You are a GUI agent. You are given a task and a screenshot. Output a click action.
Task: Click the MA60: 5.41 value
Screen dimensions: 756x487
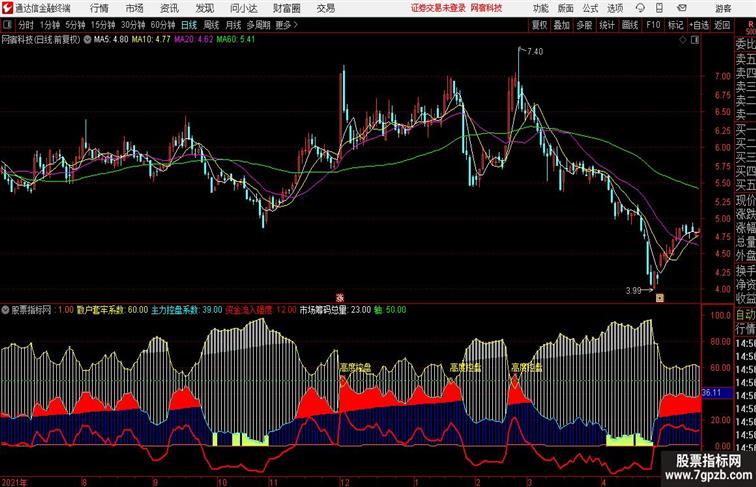pyautogui.click(x=236, y=40)
